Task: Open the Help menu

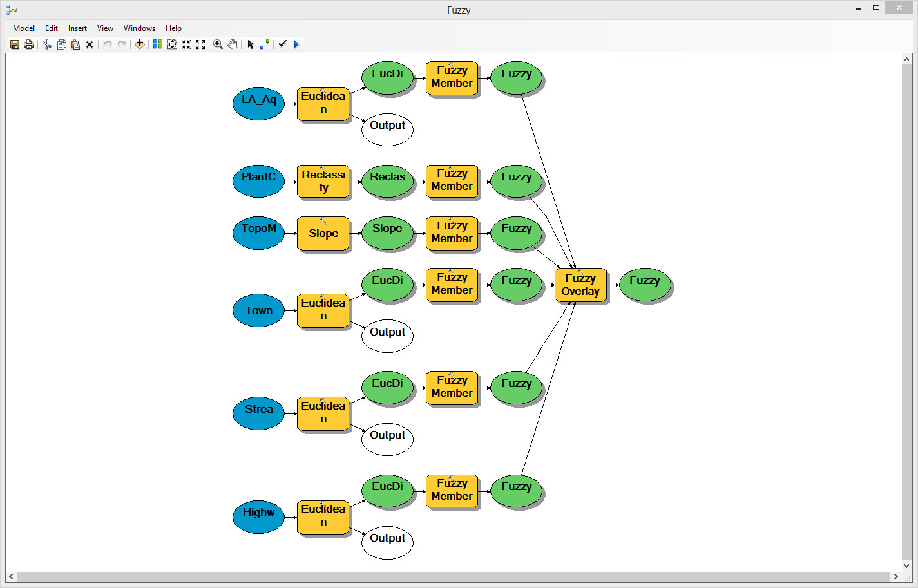Action: (x=173, y=28)
